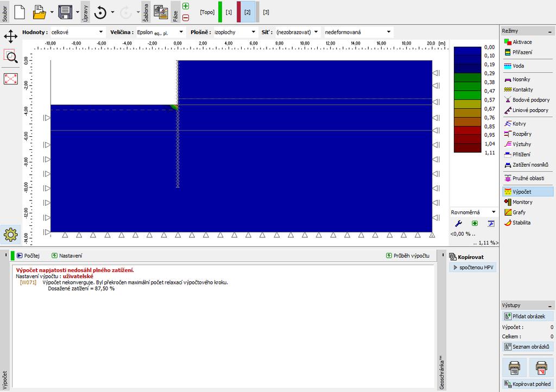Activate the zoom window magnifier tool

11,56
